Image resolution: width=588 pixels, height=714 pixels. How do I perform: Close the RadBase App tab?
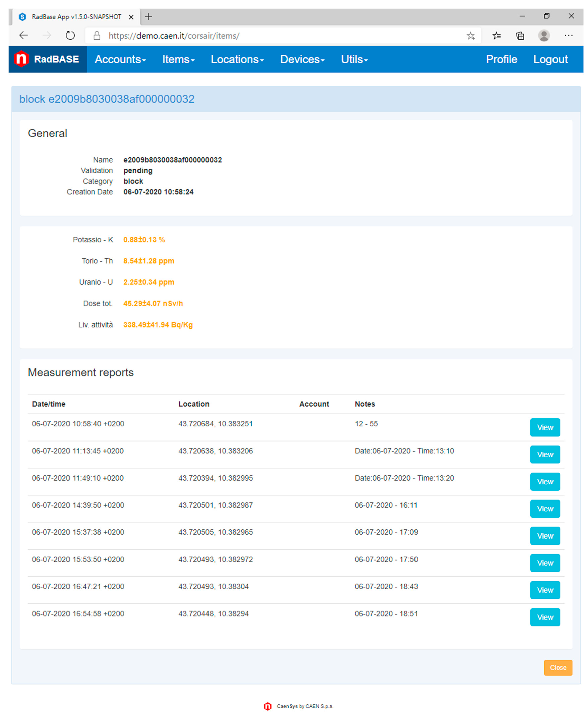(x=131, y=17)
